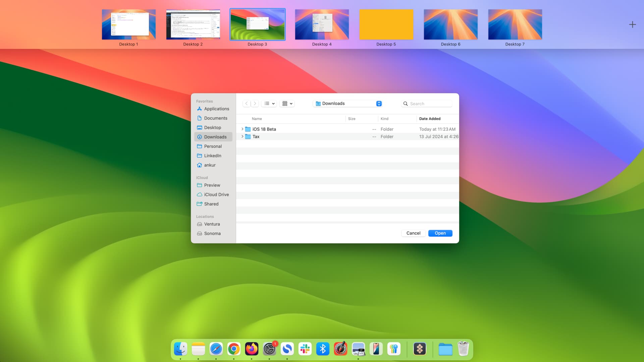This screenshot has width=644, height=362.
Task: Switch to grid view grouping options
Action: (x=287, y=103)
